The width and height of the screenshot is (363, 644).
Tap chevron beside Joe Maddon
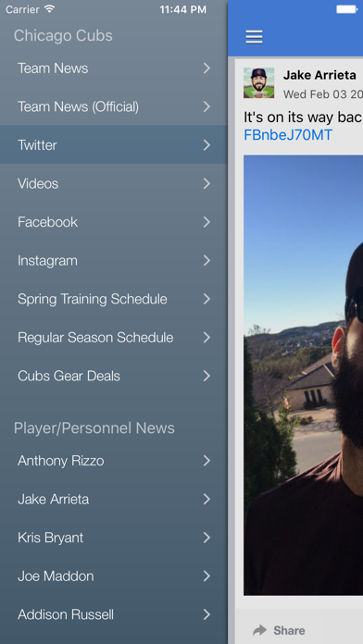pyautogui.click(x=207, y=576)
